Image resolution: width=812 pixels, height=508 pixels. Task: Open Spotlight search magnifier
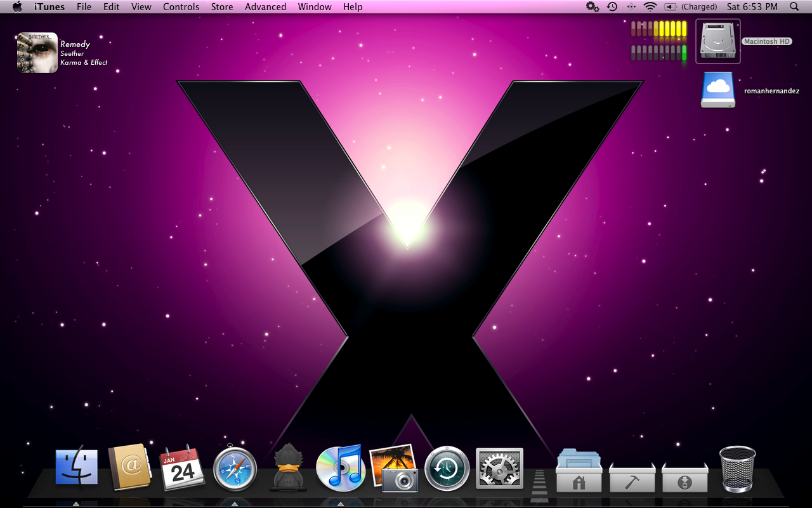(x=794, y=7)
